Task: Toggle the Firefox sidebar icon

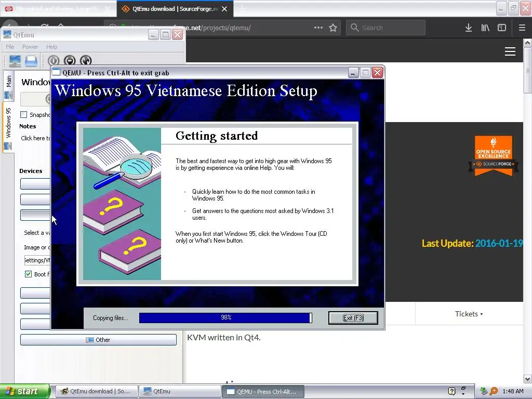Action: (x=502, y=28)
